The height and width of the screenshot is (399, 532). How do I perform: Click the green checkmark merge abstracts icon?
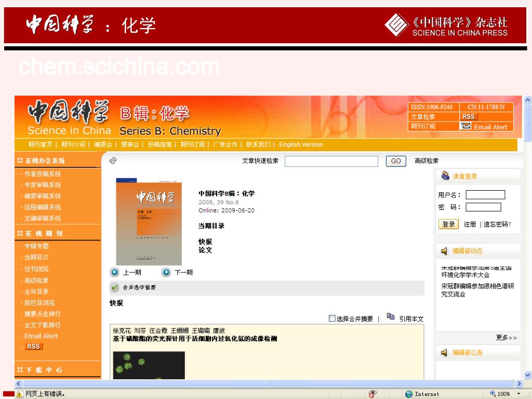pos(115,287)
